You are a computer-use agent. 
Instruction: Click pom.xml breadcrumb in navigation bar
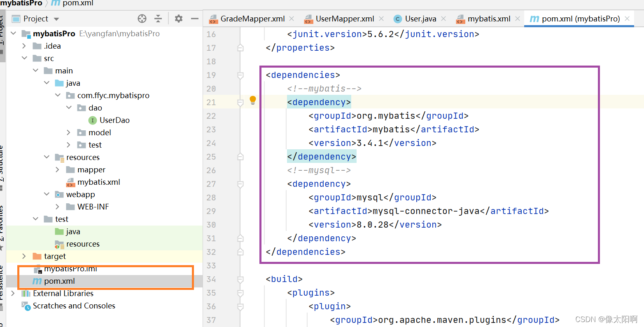pos(77,3)
